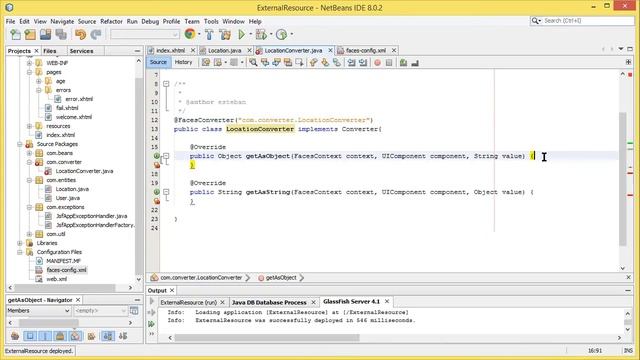Click com.converter.LocationConverter breadcrumb

pyautogui.click(x=201, y=278)
